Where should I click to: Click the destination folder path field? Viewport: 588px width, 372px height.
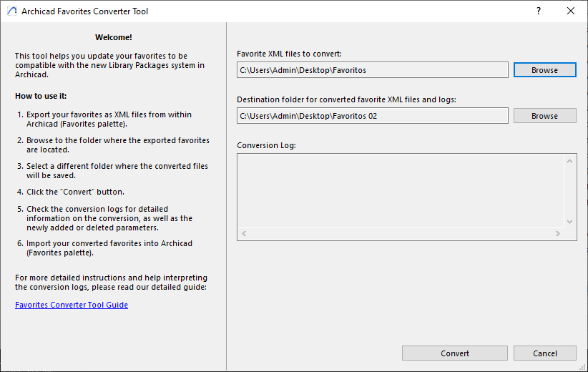tap(372, 116)
